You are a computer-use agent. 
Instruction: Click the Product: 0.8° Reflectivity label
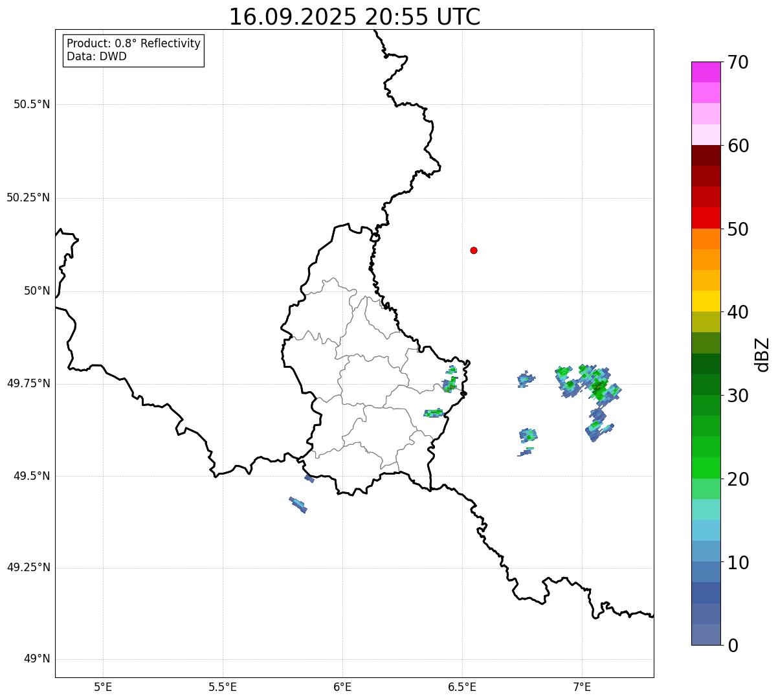(x=134, y=43)
